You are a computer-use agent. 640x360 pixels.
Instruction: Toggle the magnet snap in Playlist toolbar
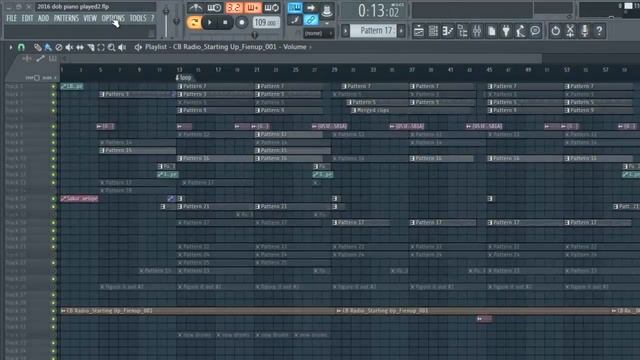tap(21, 47)
